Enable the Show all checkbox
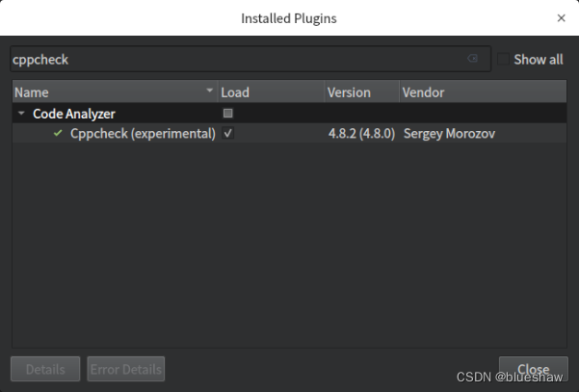Viewport: 579px width, 392px height. pos(504,59)
